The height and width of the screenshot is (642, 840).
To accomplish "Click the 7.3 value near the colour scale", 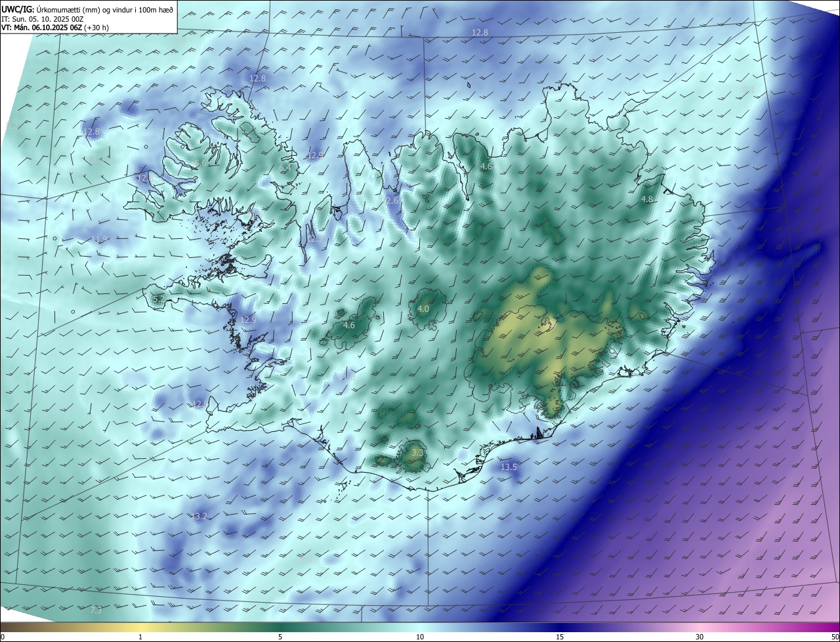I will click(96, 610).
